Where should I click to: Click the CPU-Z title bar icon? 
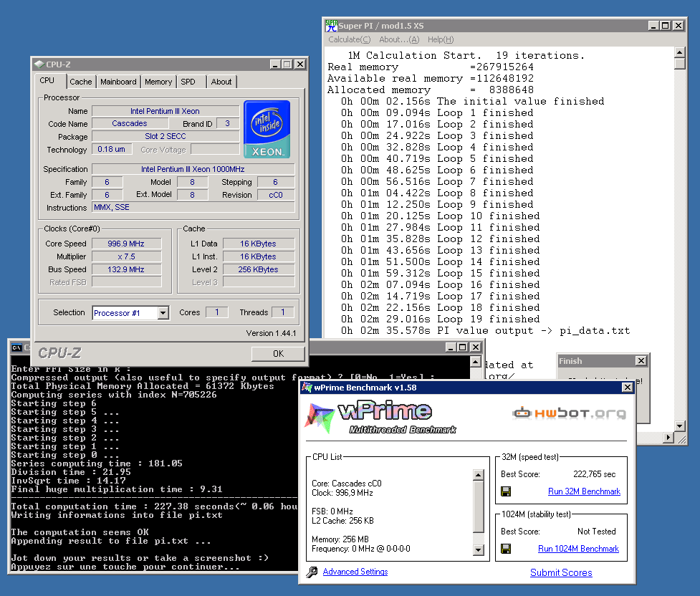tap(39, 64)
